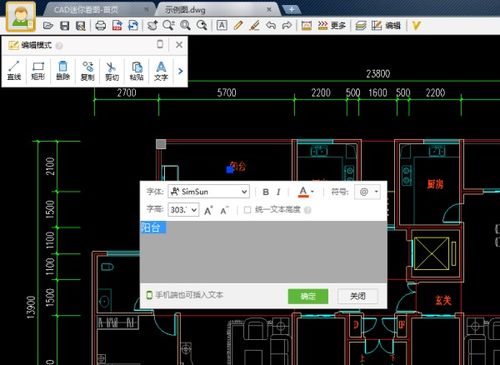Viewport: 500px width, 365px height.
Task: Open the 更多 more menu in toolbar
Action: click(x=332, y=26)
